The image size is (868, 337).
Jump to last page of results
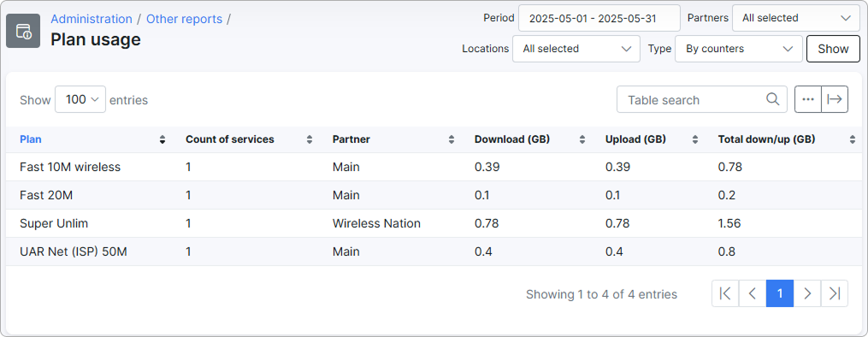[835, 293]
